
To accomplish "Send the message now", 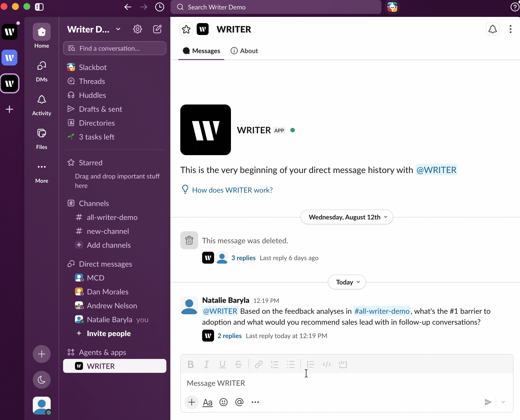I will coord(488,402).
